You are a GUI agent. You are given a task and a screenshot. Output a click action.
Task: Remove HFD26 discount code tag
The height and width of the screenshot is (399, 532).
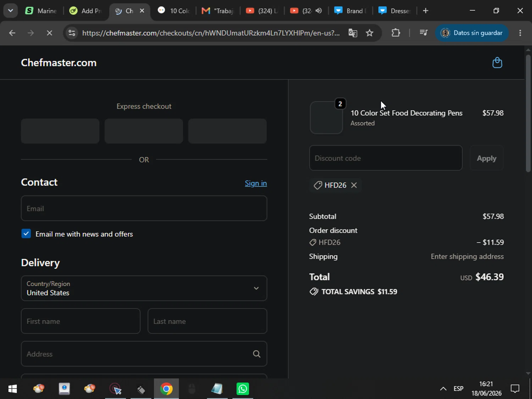coord(354,185)
